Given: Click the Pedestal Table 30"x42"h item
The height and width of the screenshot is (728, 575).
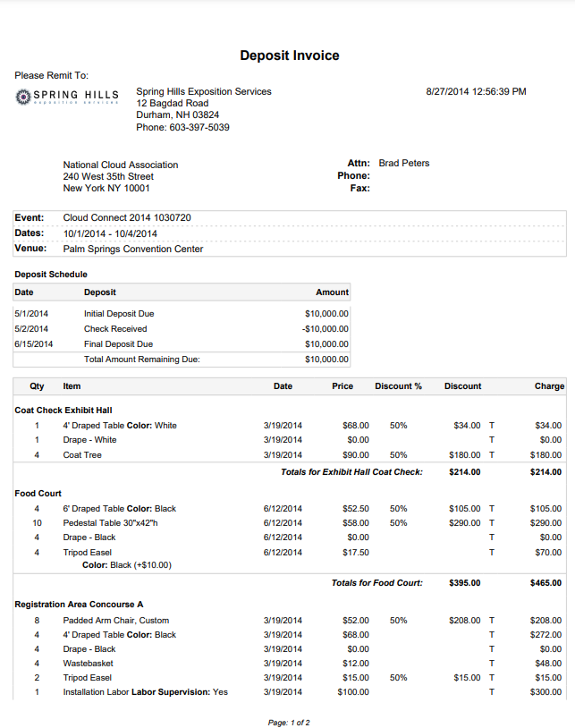Looking at the screenshot, I should [111, 522].
